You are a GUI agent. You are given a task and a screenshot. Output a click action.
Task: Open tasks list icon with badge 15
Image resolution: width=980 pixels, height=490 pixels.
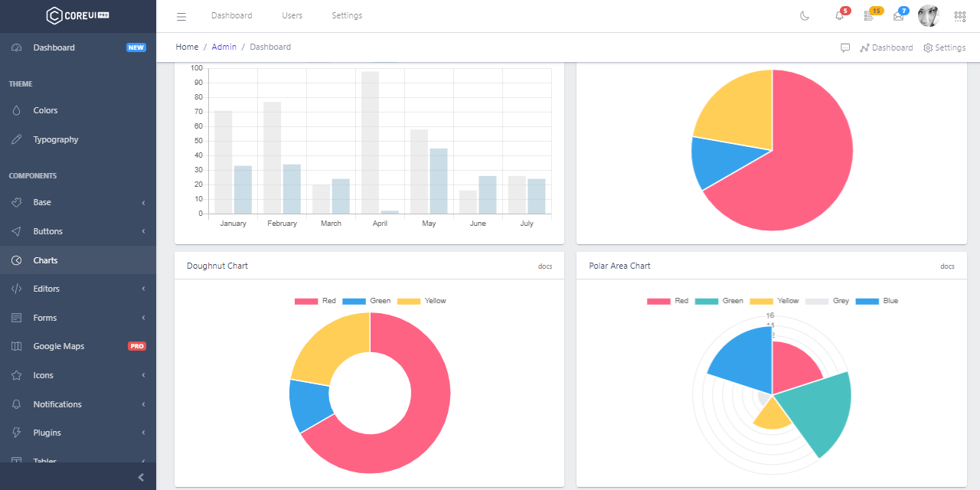coord(869,16)
